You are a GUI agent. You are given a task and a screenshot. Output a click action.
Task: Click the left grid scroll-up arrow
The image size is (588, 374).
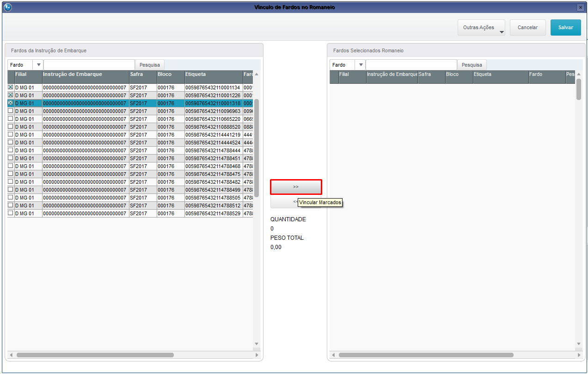(257, 74)
